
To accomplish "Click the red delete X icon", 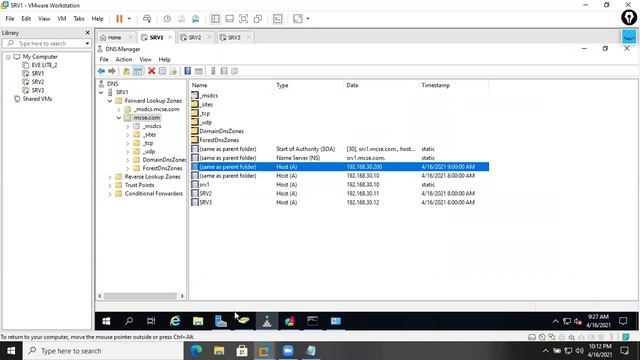I will [151, 71].
